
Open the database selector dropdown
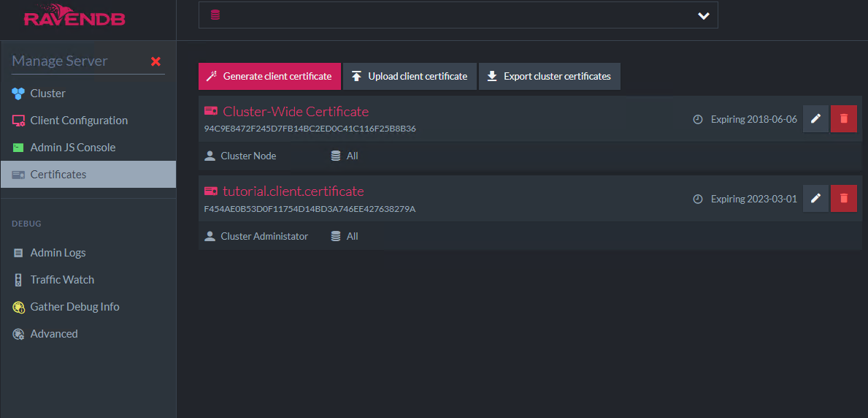click(x=458, y=15)
